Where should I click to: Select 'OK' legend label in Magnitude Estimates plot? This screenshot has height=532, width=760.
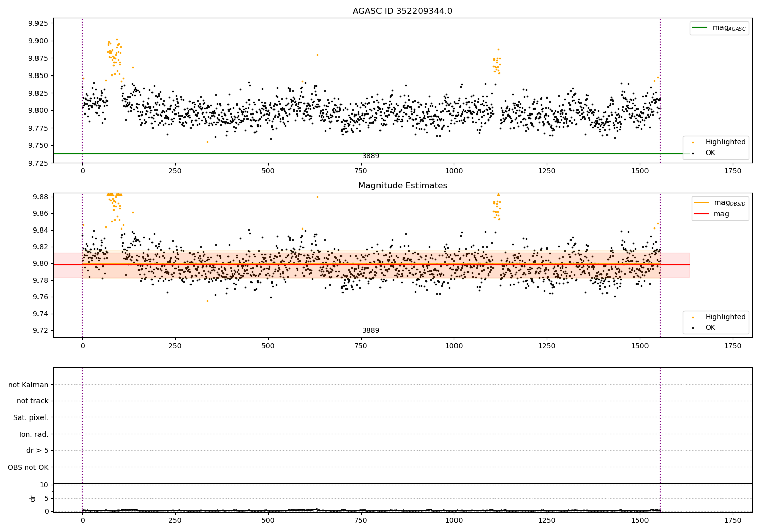click(710, 327)
